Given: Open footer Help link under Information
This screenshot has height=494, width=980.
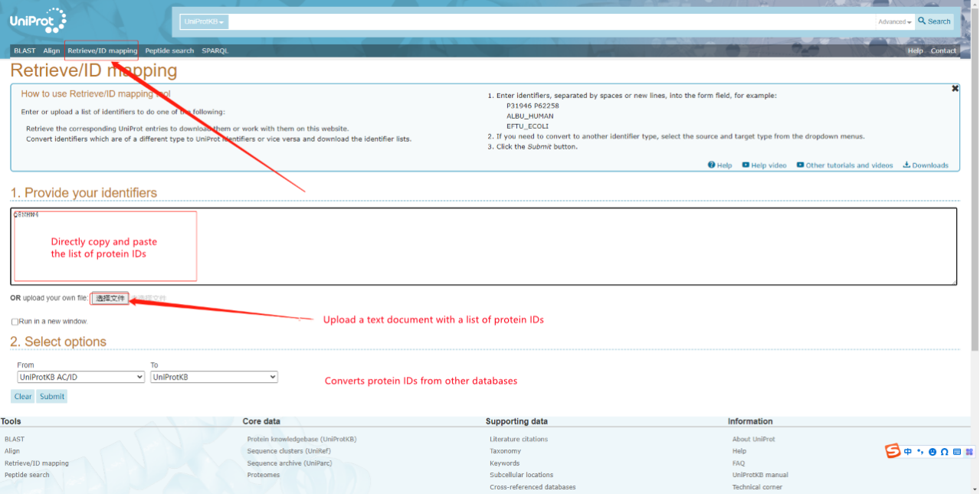Looking at the screenshot, I should pyautogui.click(x=739, y=451).
